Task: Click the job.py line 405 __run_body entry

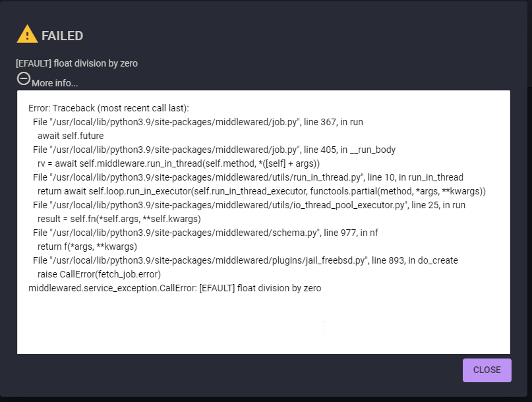Action: pyautogui.click(x=214, y=150)
